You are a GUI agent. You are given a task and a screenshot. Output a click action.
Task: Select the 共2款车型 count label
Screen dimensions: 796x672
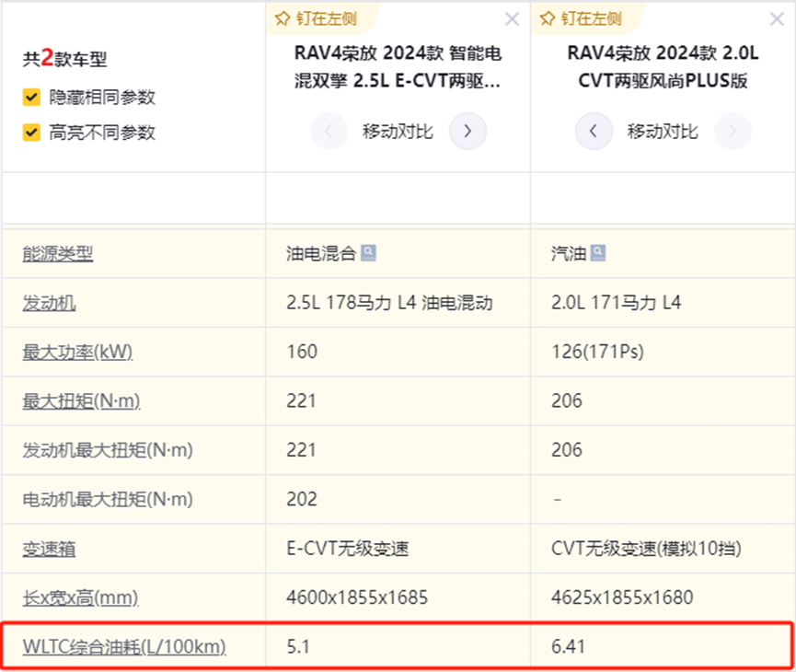click(x=64, y=59)
